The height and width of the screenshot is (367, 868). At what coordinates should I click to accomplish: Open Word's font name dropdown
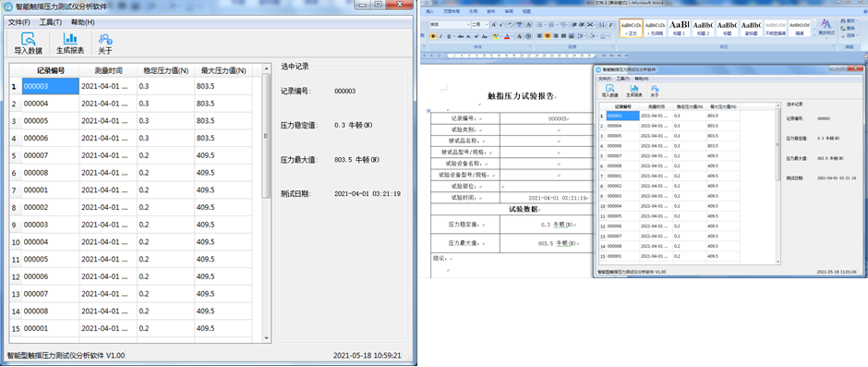pos(469,24)
